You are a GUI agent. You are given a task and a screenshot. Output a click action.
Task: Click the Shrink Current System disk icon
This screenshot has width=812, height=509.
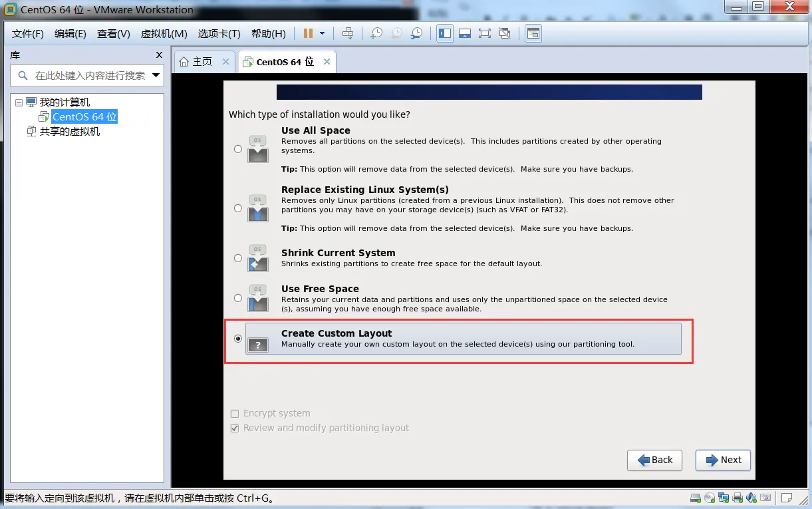pos(258,259)
